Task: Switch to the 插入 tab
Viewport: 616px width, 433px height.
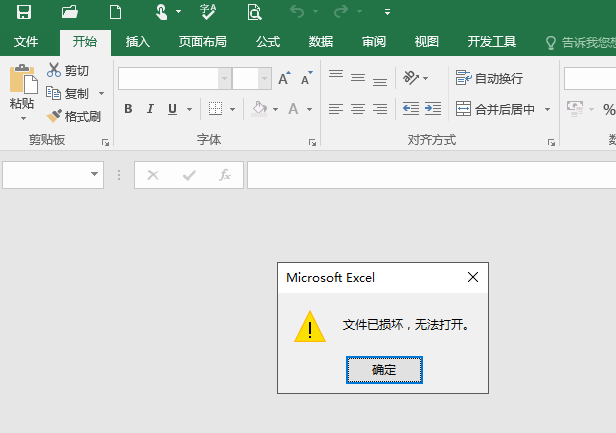Action: (x=138, y=42)
